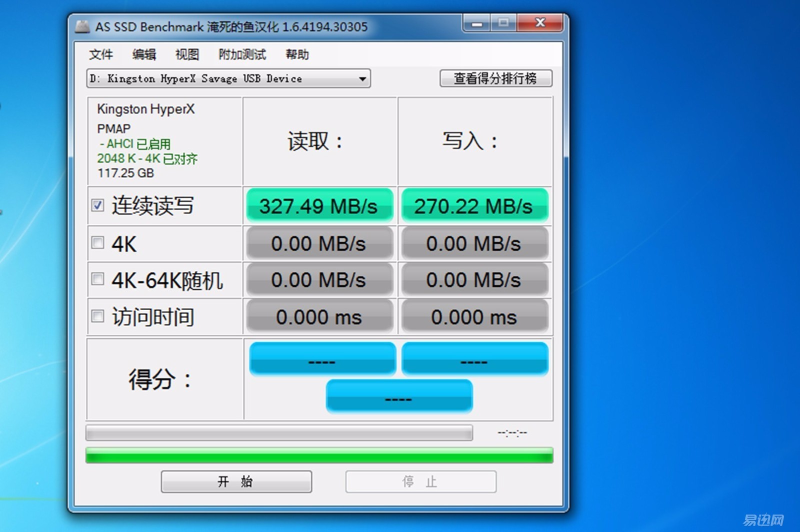The width and height of the screenshot is (800, 532).
Task: Click the 得分 score label
Action: [161, 379]
